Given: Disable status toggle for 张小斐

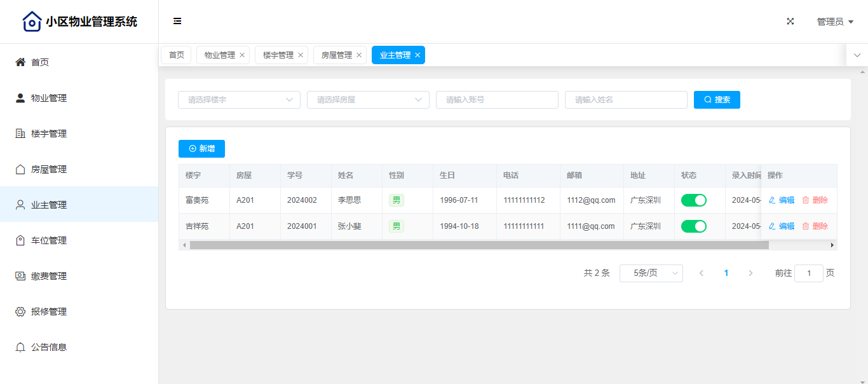Looking at the screenshot, I should [693, 226].
